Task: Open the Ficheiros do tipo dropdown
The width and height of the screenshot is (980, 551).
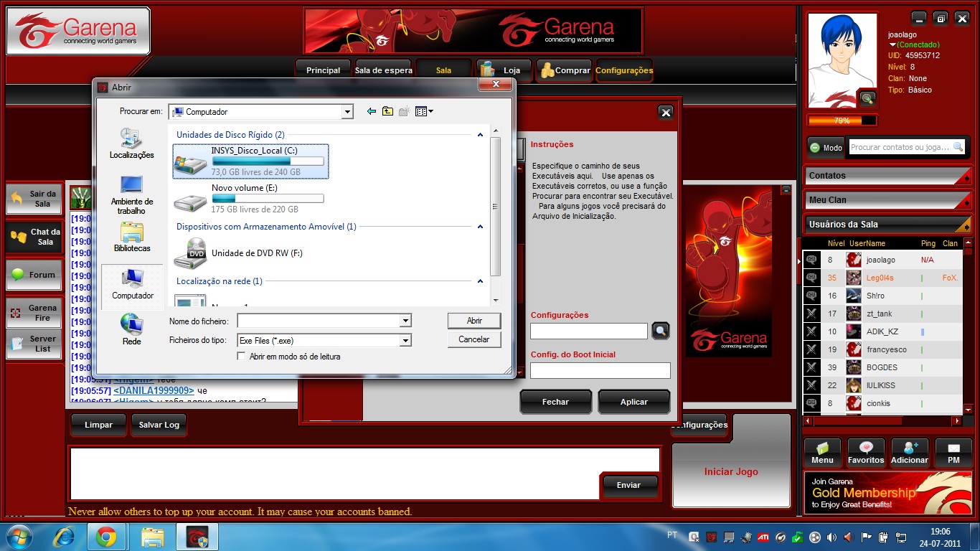Action: (x=405, y=341)
